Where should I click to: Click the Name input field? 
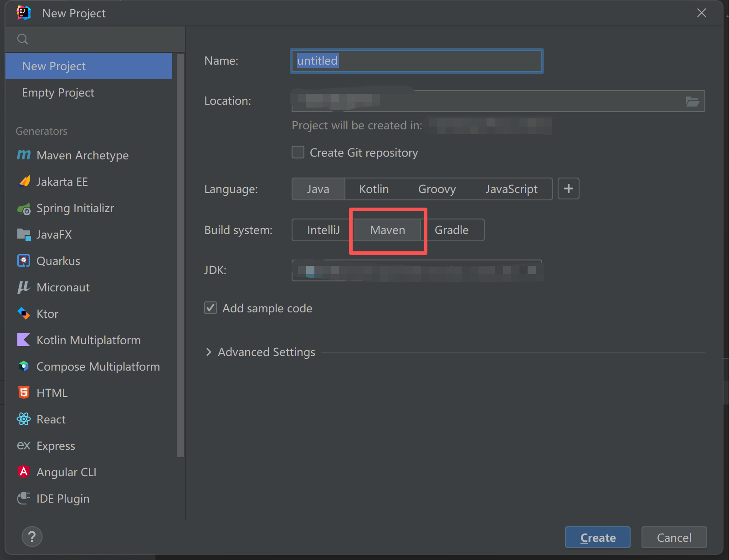[x=417, y=61]
